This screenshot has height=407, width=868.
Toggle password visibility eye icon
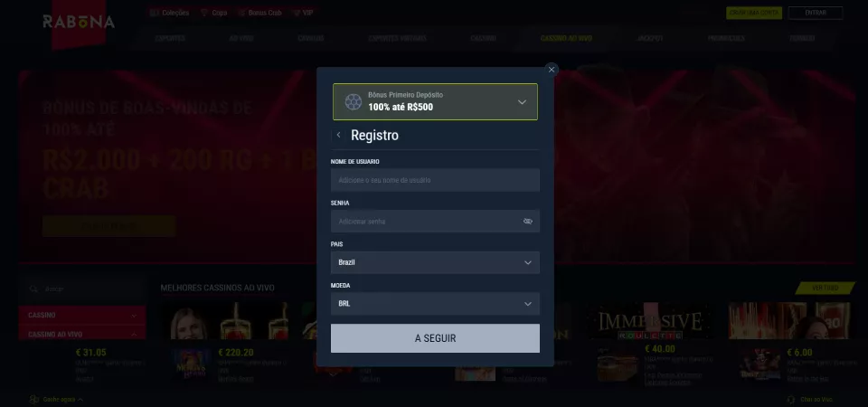(527, 222)
